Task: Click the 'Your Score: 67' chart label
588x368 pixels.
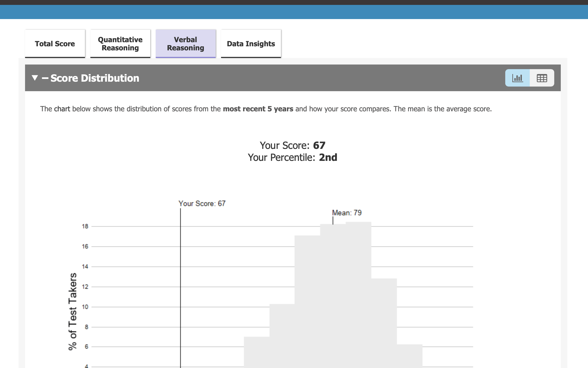Action: pyautogui.click(x=202, y=204)
